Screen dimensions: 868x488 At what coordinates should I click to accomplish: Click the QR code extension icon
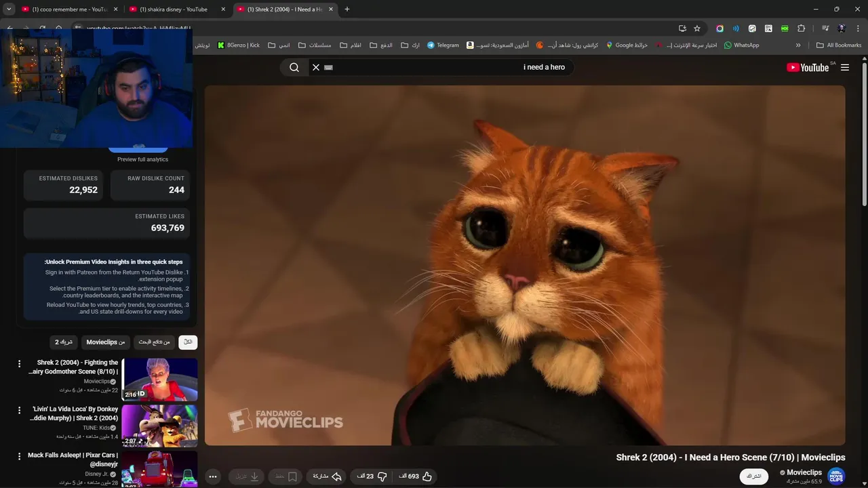coord(768,28)
